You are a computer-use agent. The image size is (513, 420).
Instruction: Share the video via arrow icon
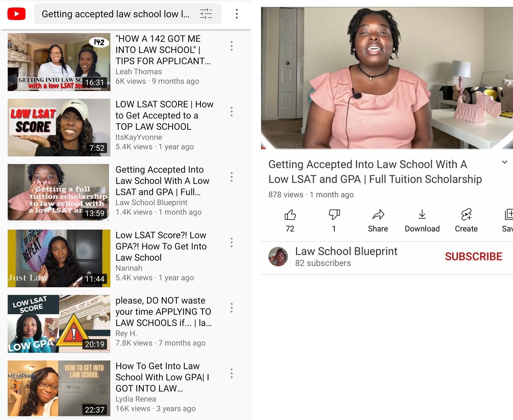[378, 215]
